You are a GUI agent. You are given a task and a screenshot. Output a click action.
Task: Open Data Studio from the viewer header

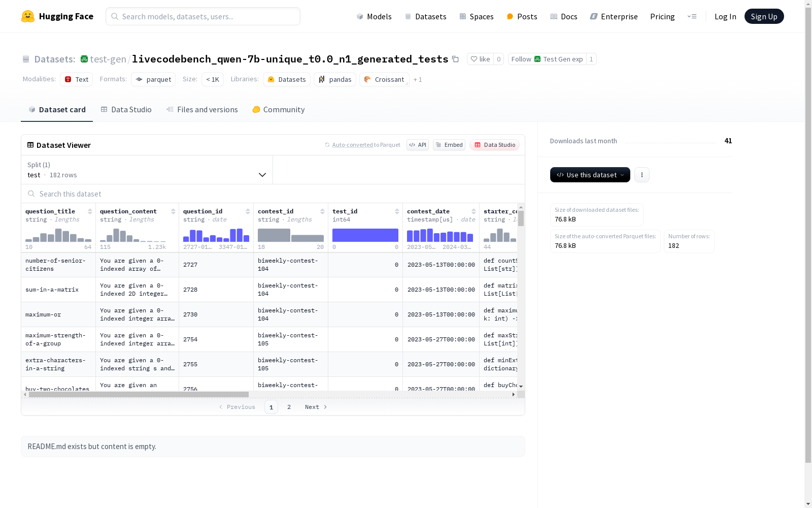pos(494,145)
